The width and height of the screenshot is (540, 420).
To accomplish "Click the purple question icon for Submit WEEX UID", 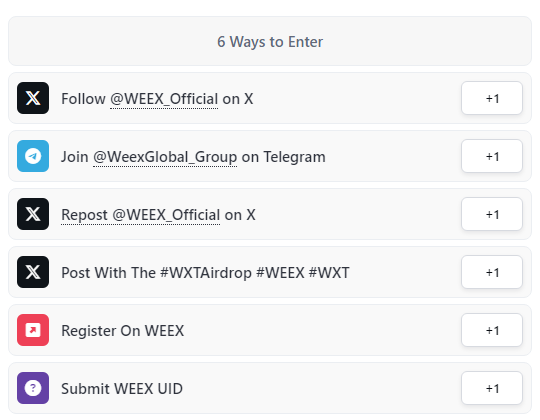I will click(33, 388).
